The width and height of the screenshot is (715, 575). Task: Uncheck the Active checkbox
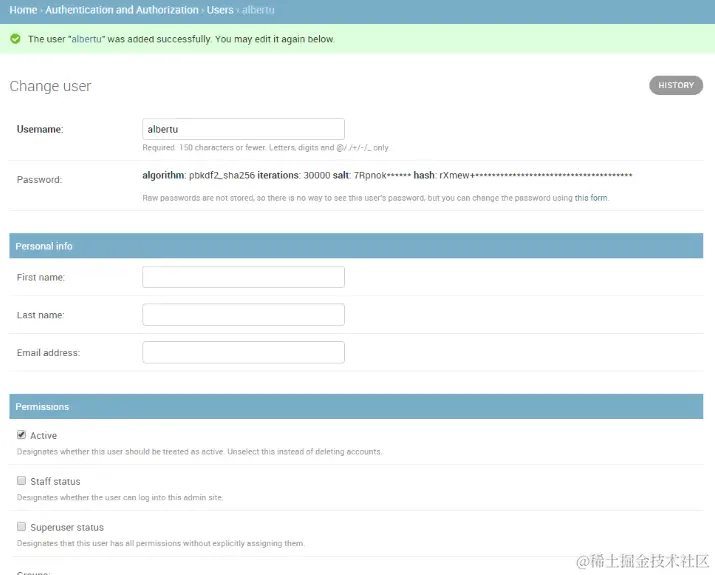pyautogui.click(x=21, y=435)
